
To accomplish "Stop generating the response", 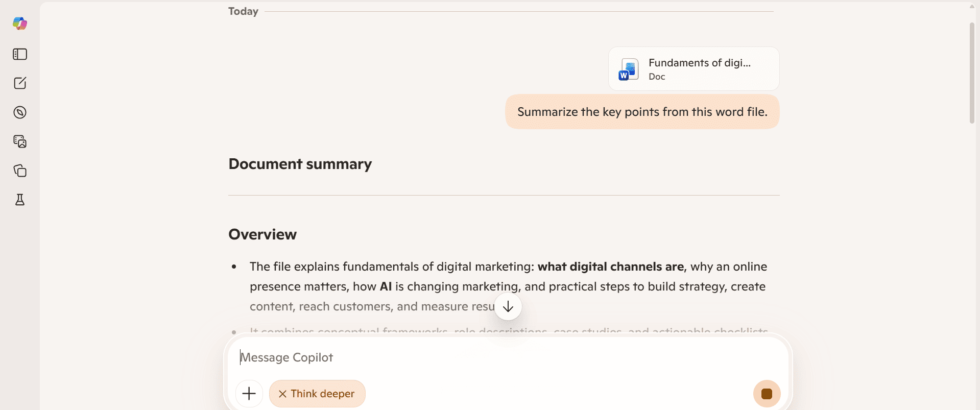I will (767, 394).
